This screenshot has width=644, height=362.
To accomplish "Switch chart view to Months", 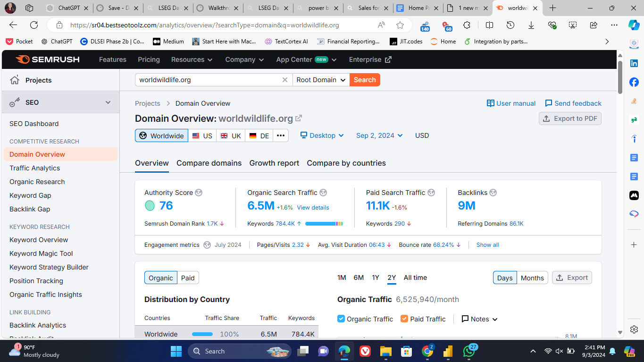I will 532,278.
